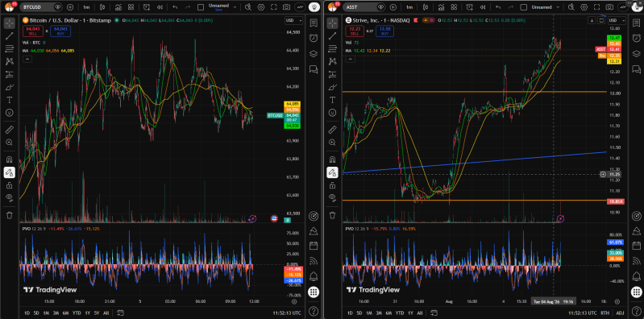Toggle ADJ adjustment in ASST bottom bar
Viewport: 644px width, 319px height.
(x=620, y=313)
